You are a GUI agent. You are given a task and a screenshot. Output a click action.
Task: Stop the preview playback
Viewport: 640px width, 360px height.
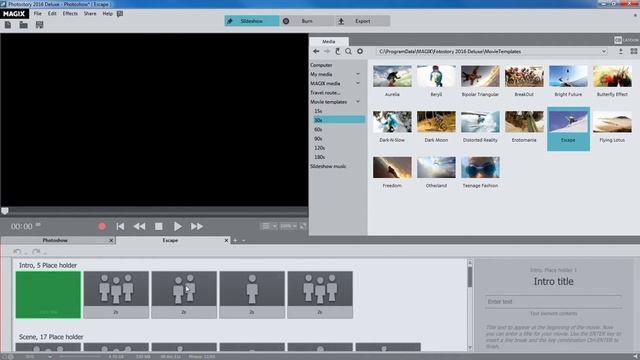(159, 227)
